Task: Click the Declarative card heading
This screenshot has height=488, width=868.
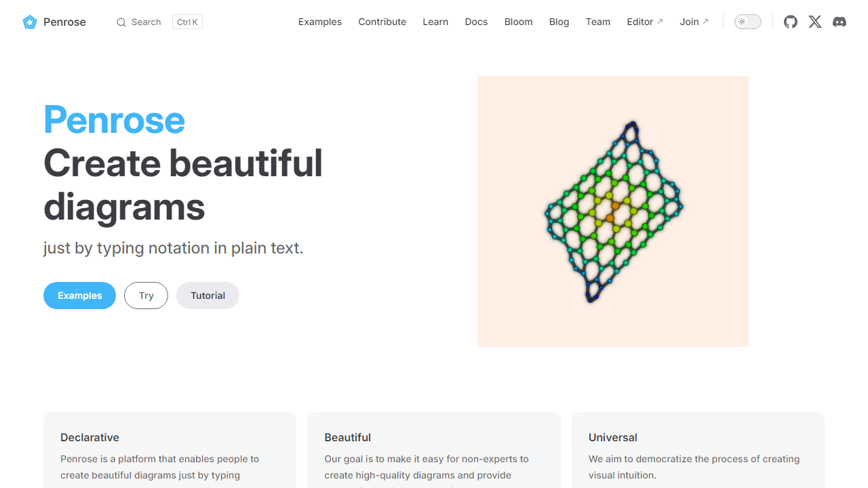Action: coord(90,437)
